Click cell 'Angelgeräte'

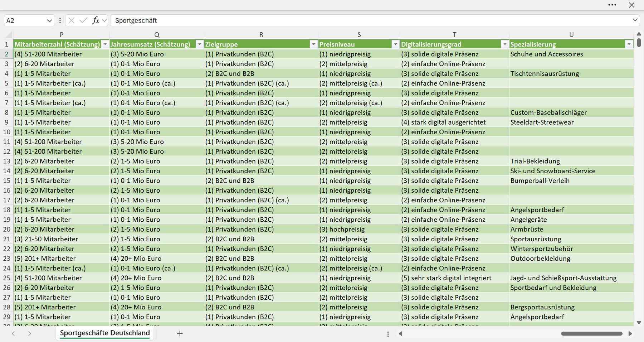tap(571, 220)
